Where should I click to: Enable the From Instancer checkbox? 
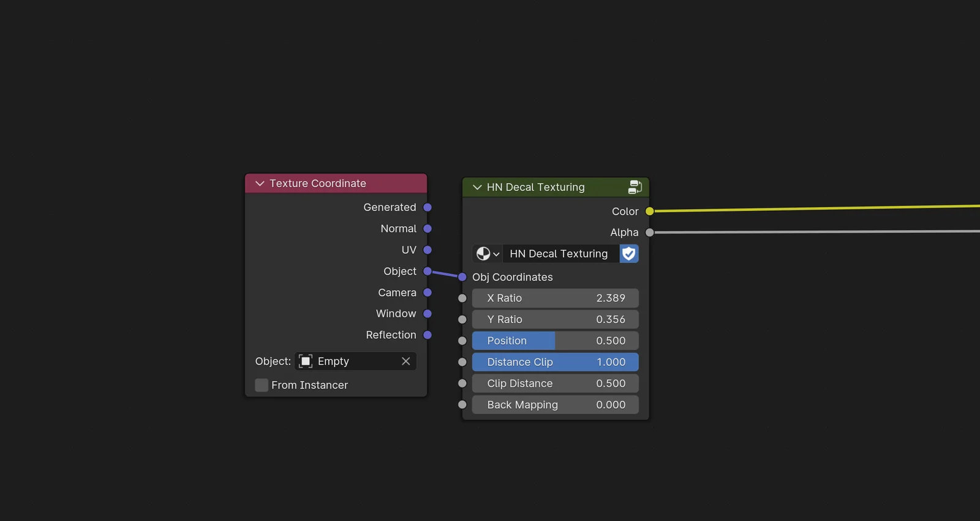(262, 385)
